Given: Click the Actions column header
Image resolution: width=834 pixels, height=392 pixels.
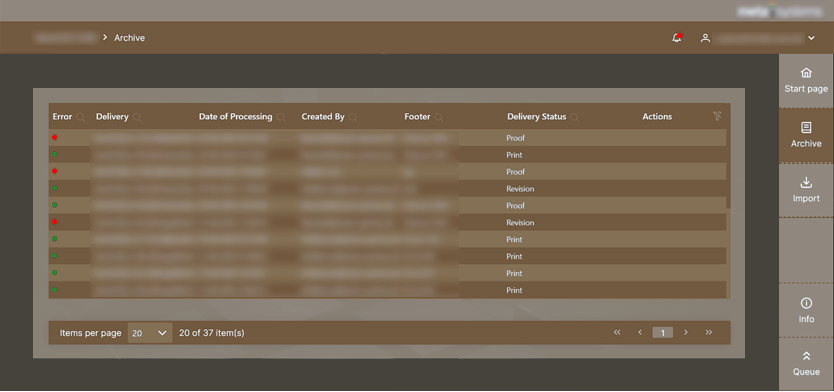Looking at the screenshot, I should (657, 116).
